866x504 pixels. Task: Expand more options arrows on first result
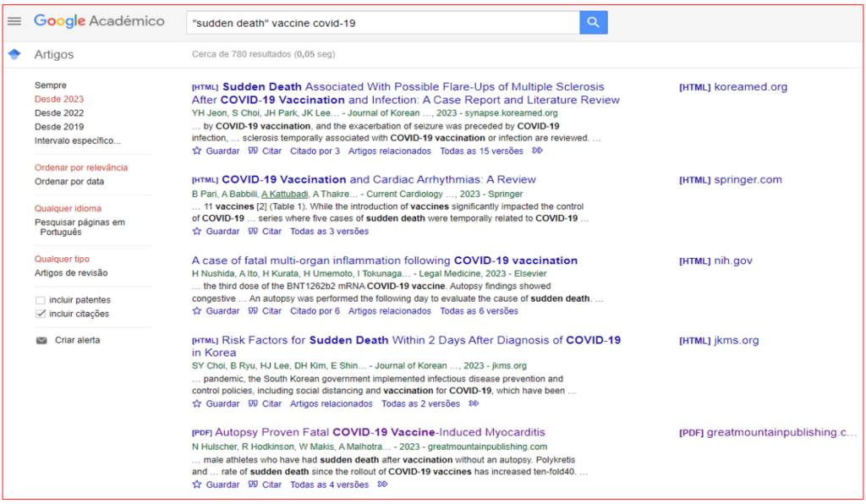tap(537, 151)
